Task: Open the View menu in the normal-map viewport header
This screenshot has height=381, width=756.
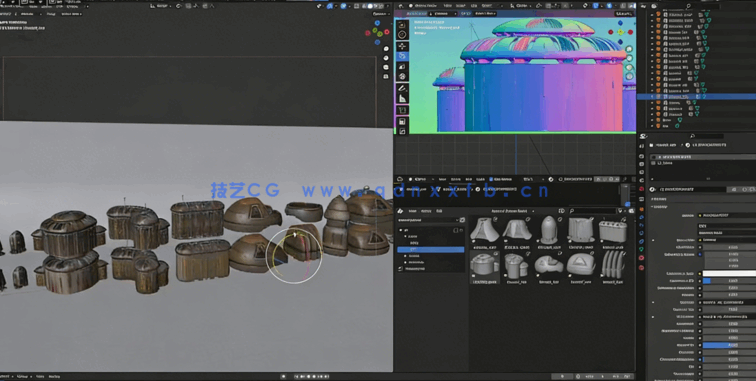Action: tap(447, 6)
